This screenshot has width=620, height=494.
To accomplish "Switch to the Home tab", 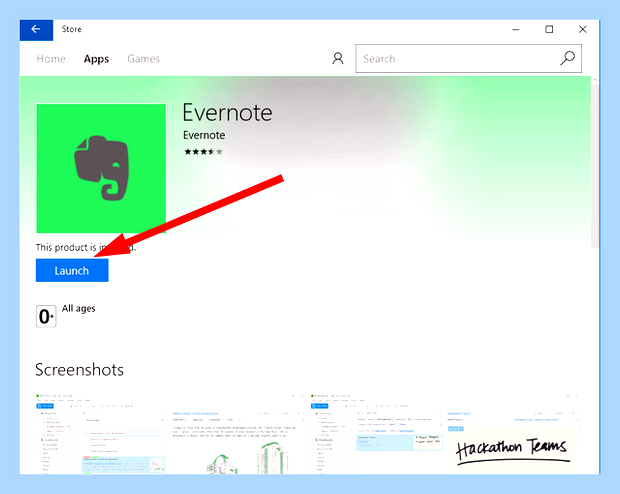I will 51,59.
